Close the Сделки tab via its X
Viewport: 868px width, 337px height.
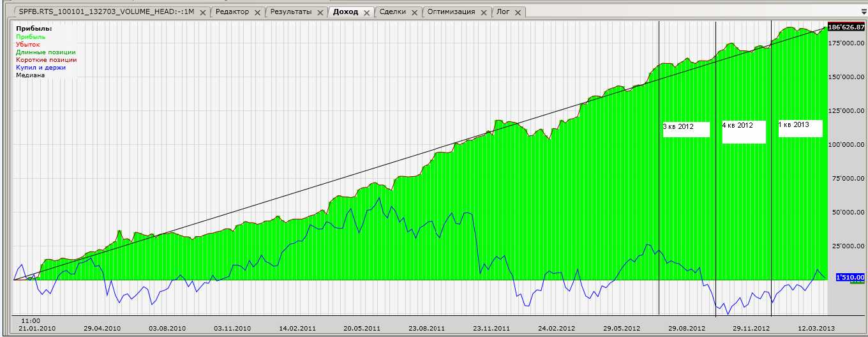tap(414, 12)
